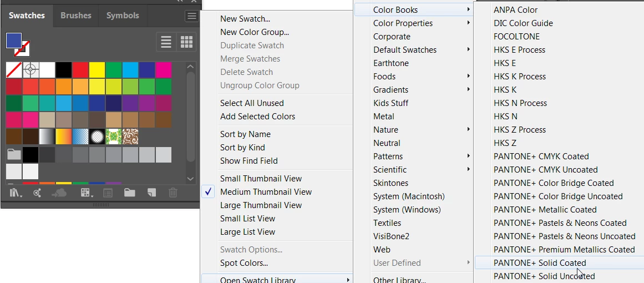Expand the Default Swatches submenu
The width and height of the screenshot is (644, 283).
pyautogui.click(x=413, y=50)
